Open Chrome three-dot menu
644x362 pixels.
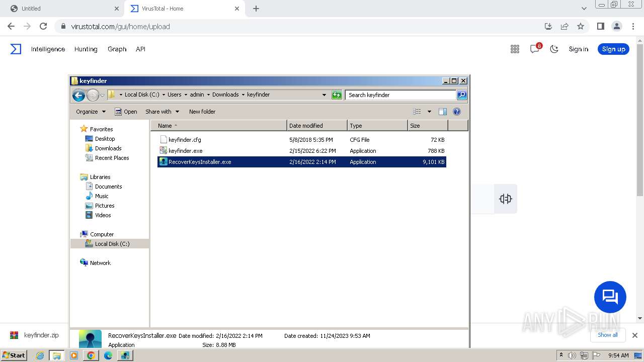click(x=632, y=26)
